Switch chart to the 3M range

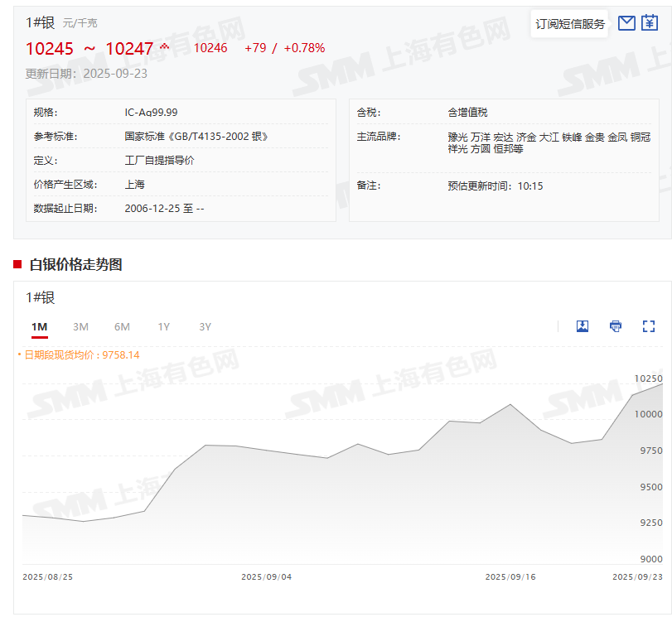pos(80,327)
